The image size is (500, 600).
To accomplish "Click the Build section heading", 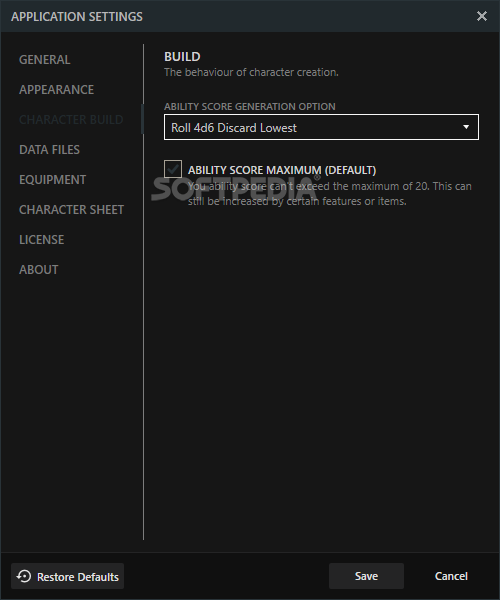I will pyautogui.click(x=182, y=57).
